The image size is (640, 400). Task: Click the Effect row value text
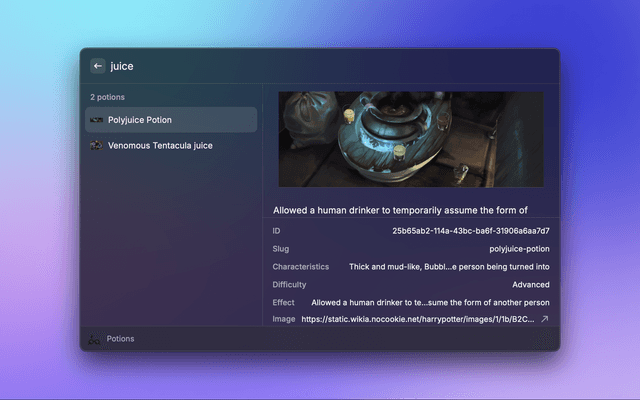(430, 302)
